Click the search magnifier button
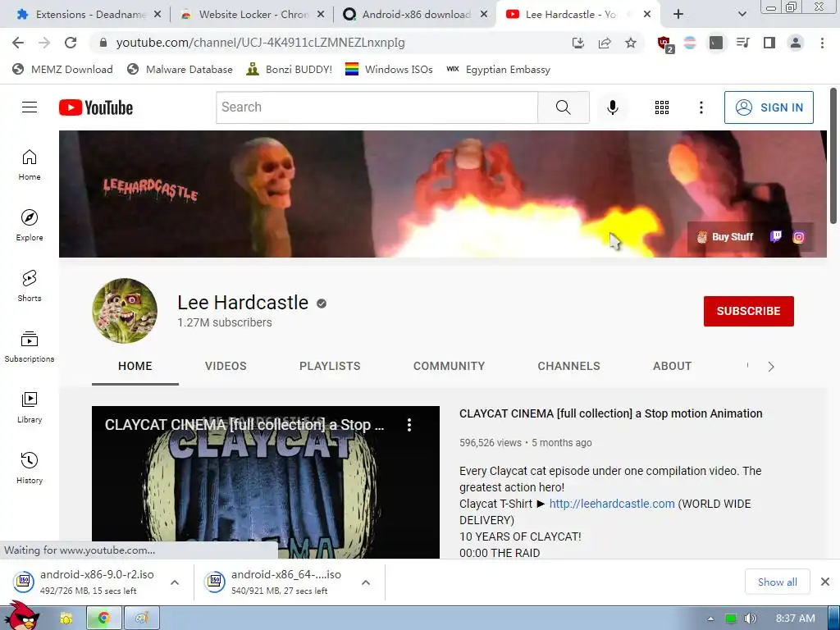840x630 pixels. [x=563, y=107]
